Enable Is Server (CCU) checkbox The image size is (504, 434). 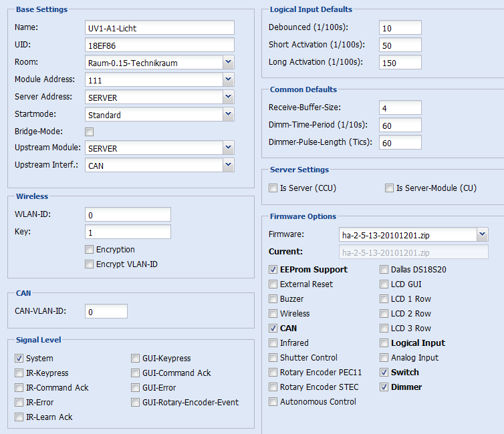coord(273,188)
